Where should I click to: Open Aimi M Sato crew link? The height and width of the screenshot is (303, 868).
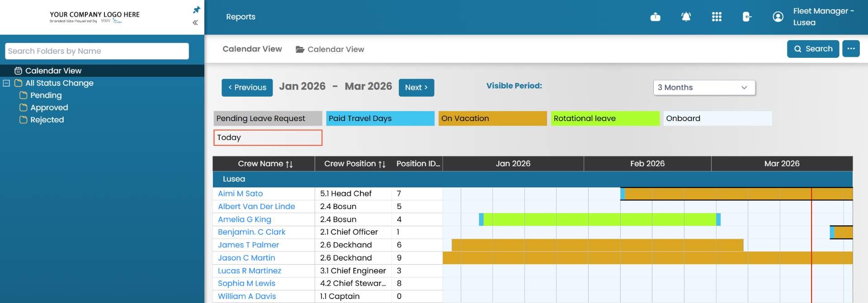[x=240, y=194]
